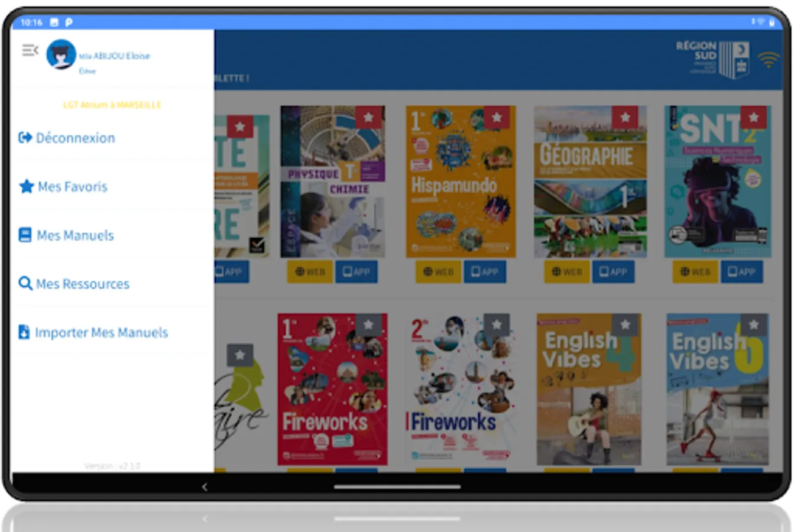Screen dimensions: 794x532
Task: Unfavorite the Géographie book star
Action: 625,117
